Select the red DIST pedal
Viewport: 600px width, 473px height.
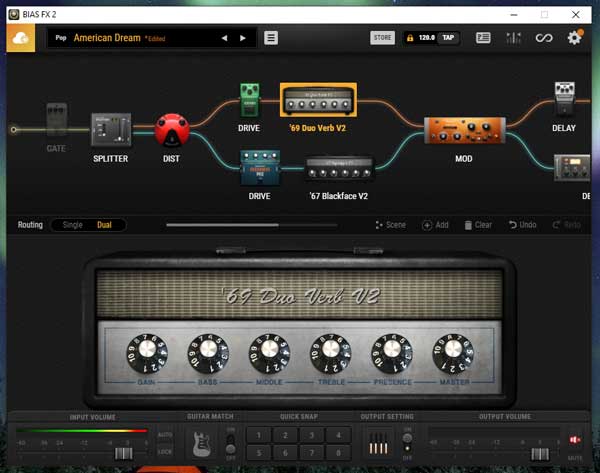pos(172,130)
